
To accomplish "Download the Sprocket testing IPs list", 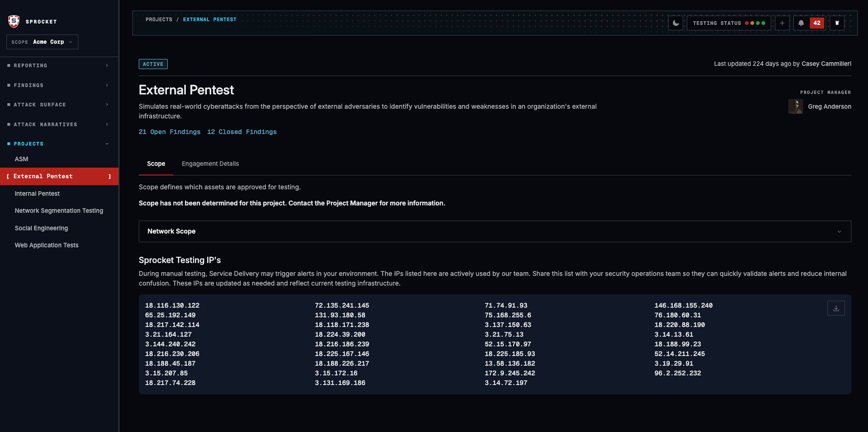I will [x=836, y=308].
